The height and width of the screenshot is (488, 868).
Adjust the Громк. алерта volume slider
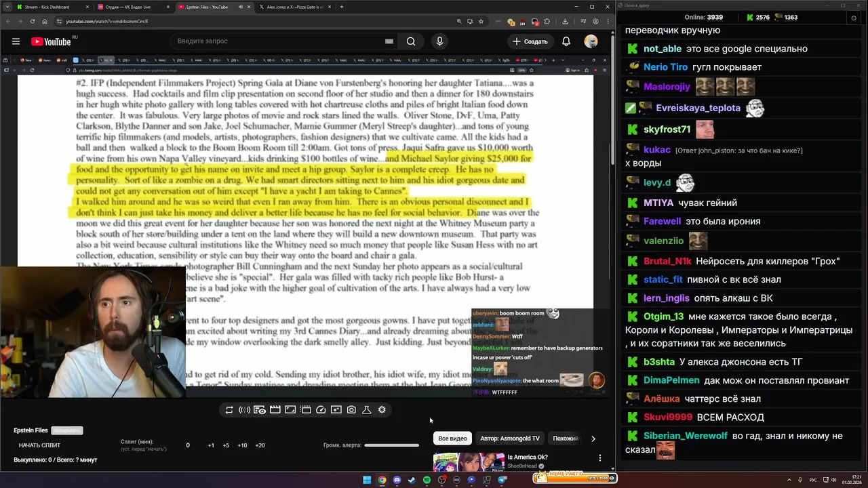coord(391,445)
